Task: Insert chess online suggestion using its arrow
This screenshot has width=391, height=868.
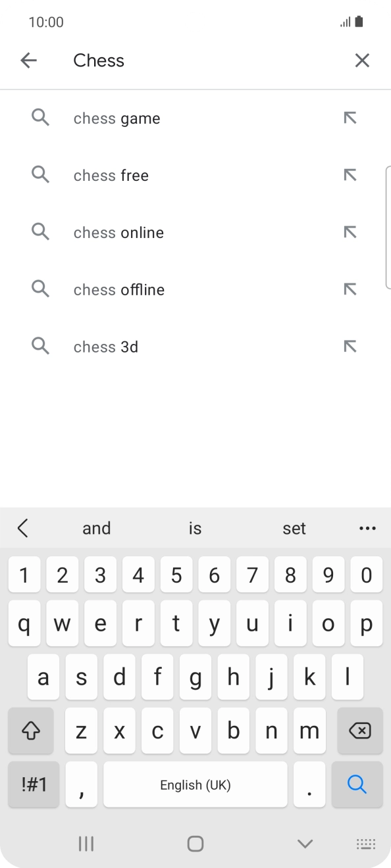Action: coord(350,232)
